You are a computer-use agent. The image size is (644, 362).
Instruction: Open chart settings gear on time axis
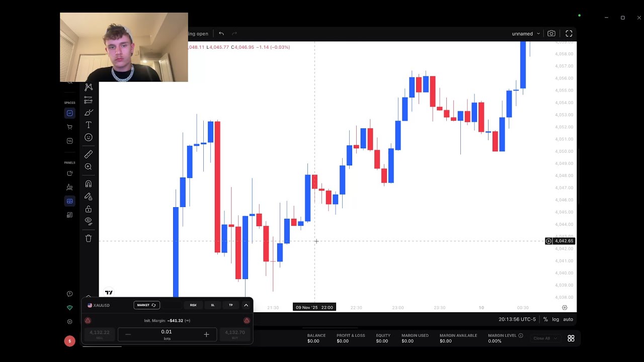(x=565, y=308)
